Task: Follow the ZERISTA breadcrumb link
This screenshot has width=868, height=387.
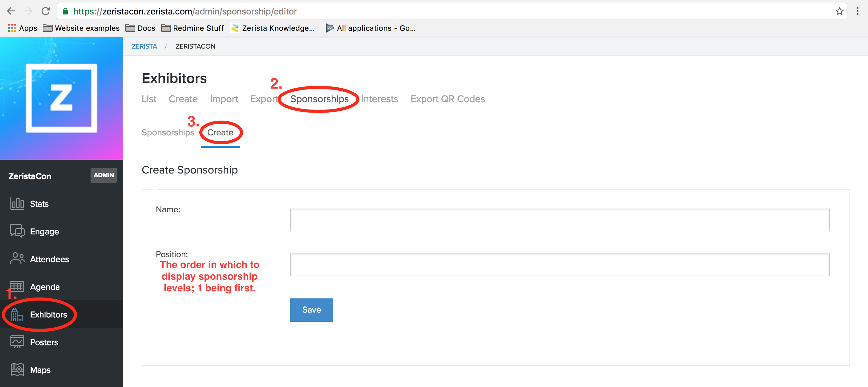Action: (x=144, y=46)
